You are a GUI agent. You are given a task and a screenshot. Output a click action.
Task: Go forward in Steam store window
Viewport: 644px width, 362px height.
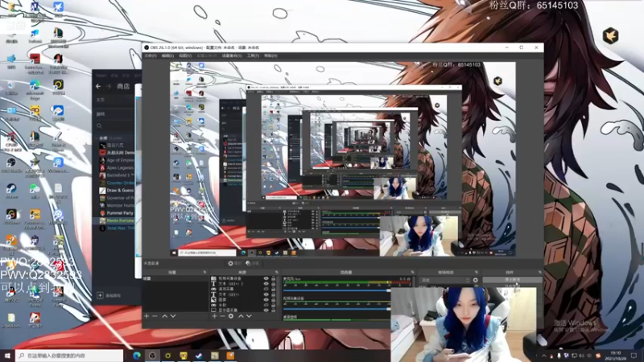pyautogui.click(x=109, y=86)
